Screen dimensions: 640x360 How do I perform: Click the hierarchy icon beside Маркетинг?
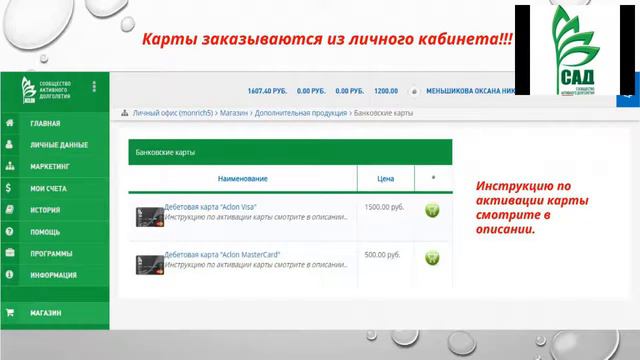pyautogui.click(x=10, y=166)
